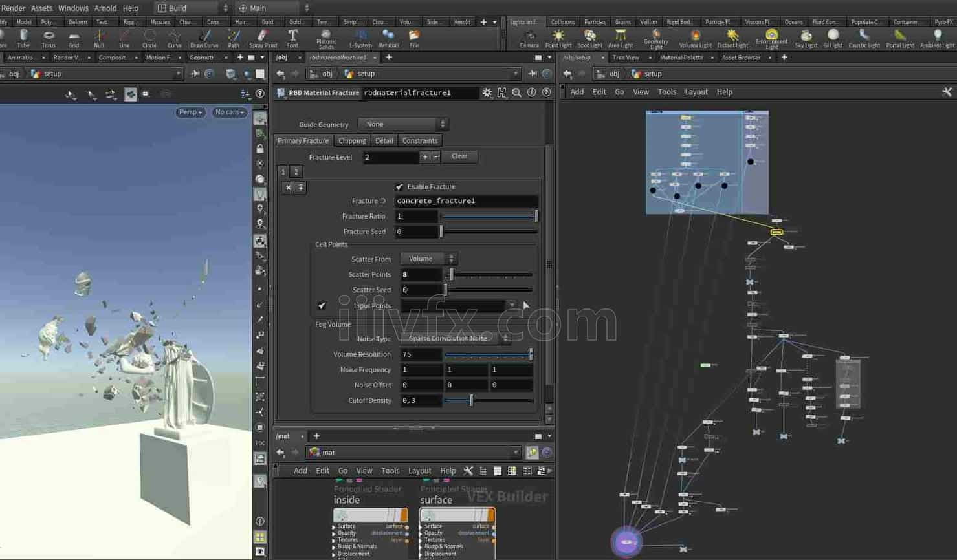The width and height of the screenshot is (957, 560).
Task: Select the Tube shelf tool
Action: [x=23, y=38]
